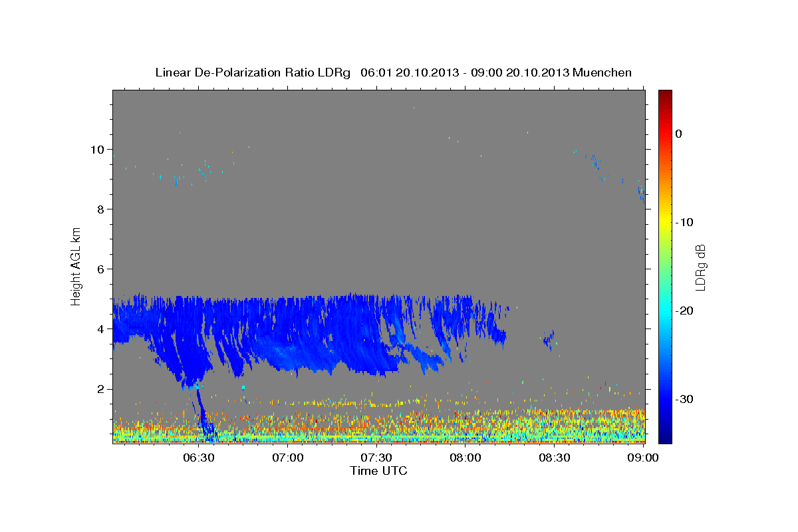Click the 07:00 time tick label
The height and width of the screenshot is (532, 798).
289,458
